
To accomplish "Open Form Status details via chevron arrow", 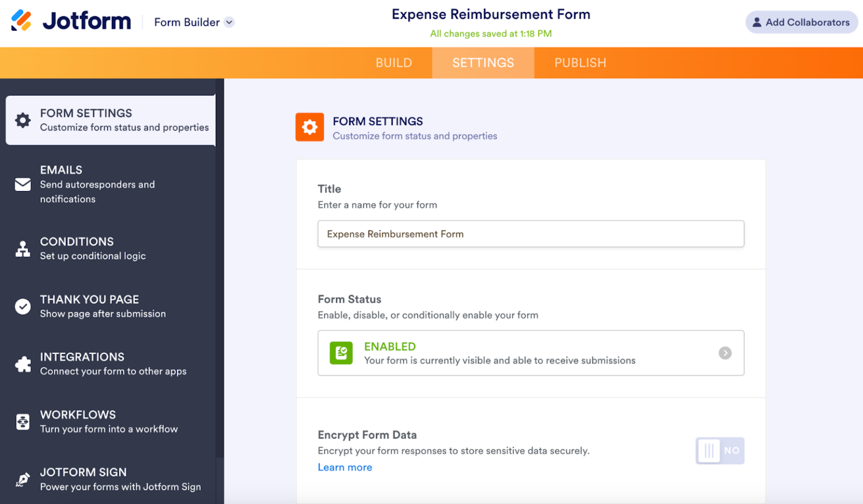I will [725, 353].
